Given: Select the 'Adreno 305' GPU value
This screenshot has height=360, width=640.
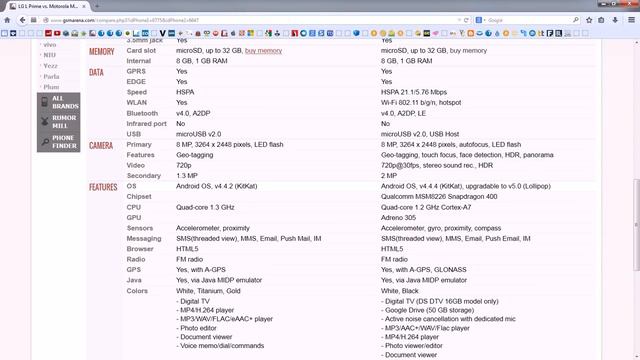Looking at the screenshot, I should (x=398, y=218).
